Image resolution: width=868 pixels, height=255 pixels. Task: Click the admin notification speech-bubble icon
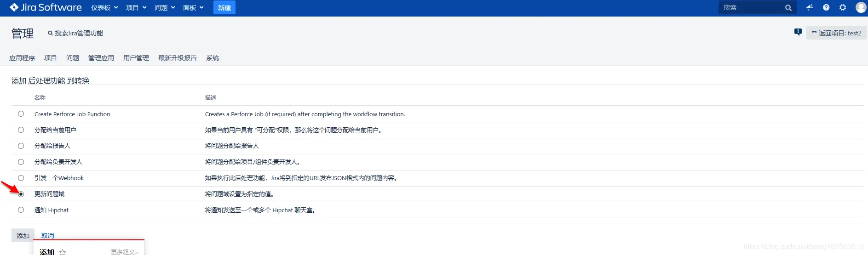tap(798, 32)
